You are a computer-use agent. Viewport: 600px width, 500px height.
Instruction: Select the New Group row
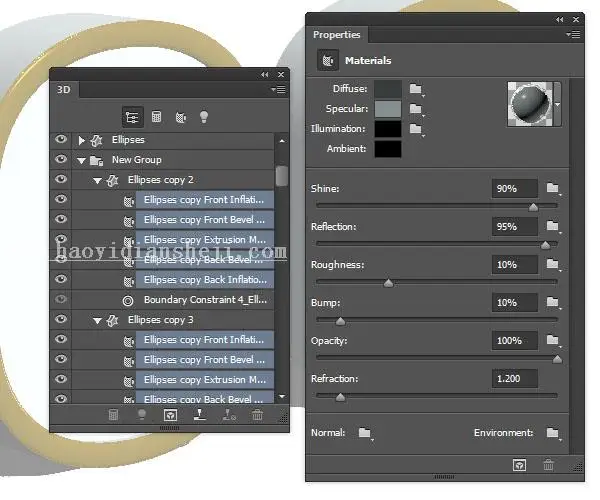click(x=173, y=160)
